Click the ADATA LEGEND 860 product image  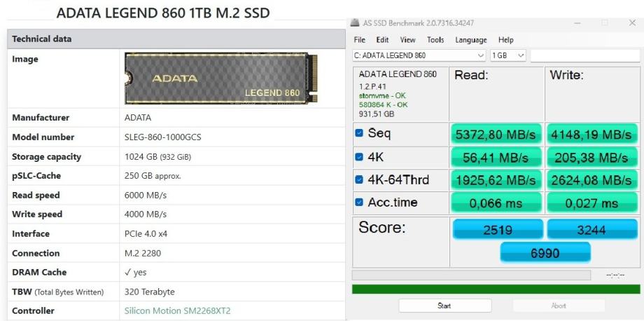[x=221, y=78]
